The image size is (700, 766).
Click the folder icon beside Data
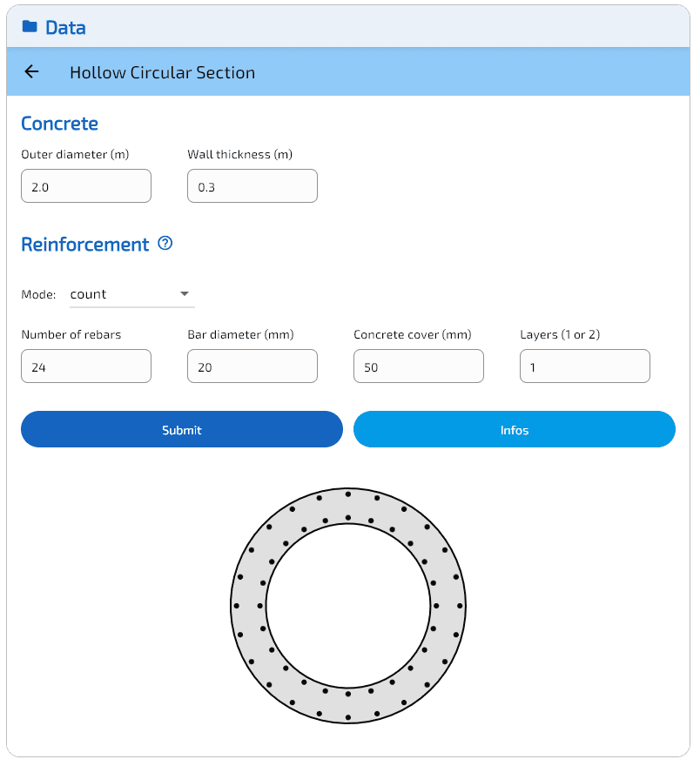pyautogui.click(x=30, y=27)
